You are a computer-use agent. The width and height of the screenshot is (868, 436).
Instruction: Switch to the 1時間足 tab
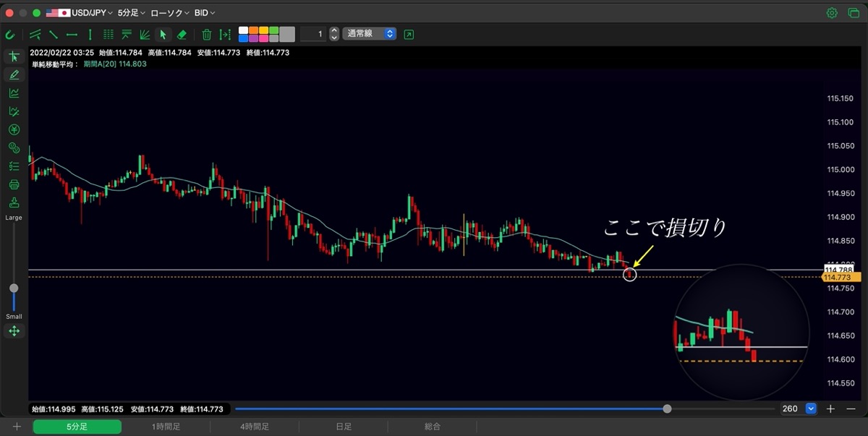(166, 427)
